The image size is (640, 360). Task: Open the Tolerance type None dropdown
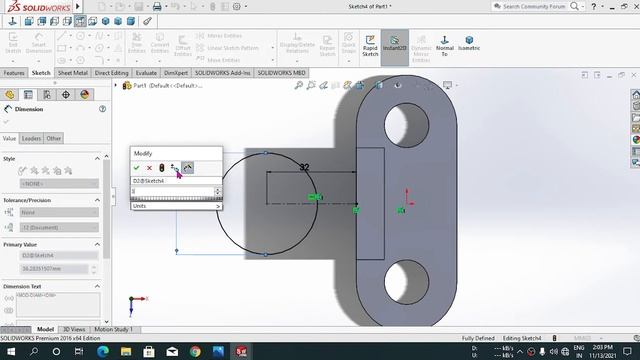[x=59, y=212]
